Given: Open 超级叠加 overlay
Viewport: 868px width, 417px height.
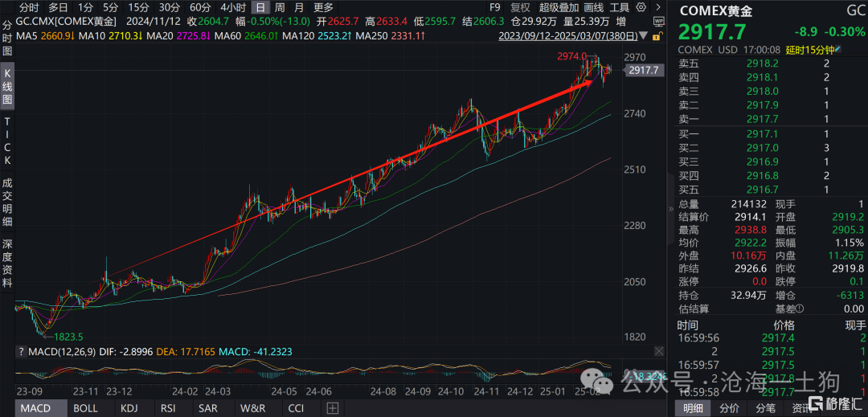Looking at the screenshot, I should [x=559, y=7].
